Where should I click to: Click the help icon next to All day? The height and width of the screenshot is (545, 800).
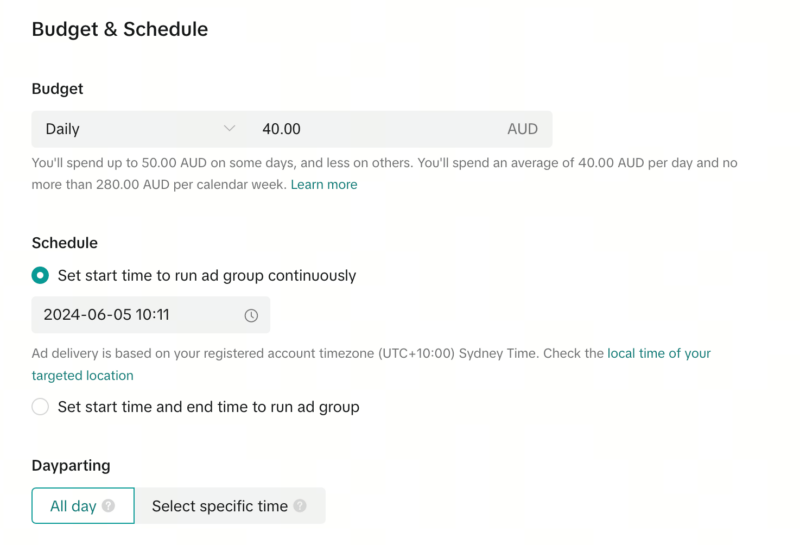pos(108,506)
